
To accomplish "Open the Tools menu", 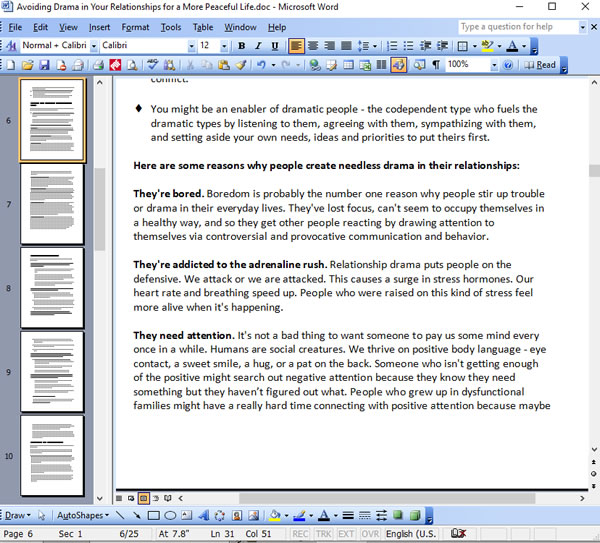I will coord(171,27).
